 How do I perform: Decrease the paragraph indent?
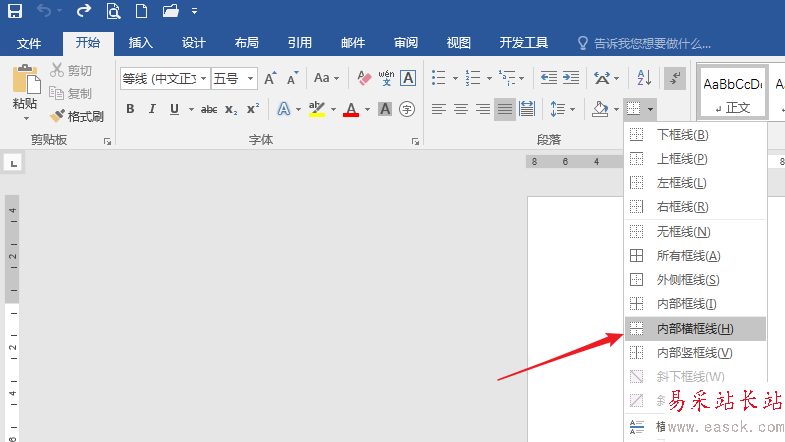(x=549, y=78)
